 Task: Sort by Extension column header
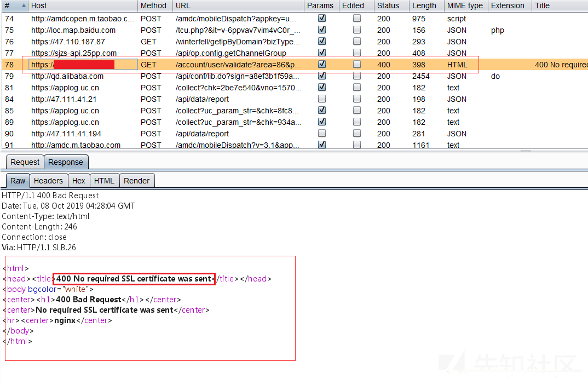pyautogui.click(x=510, y=5)
